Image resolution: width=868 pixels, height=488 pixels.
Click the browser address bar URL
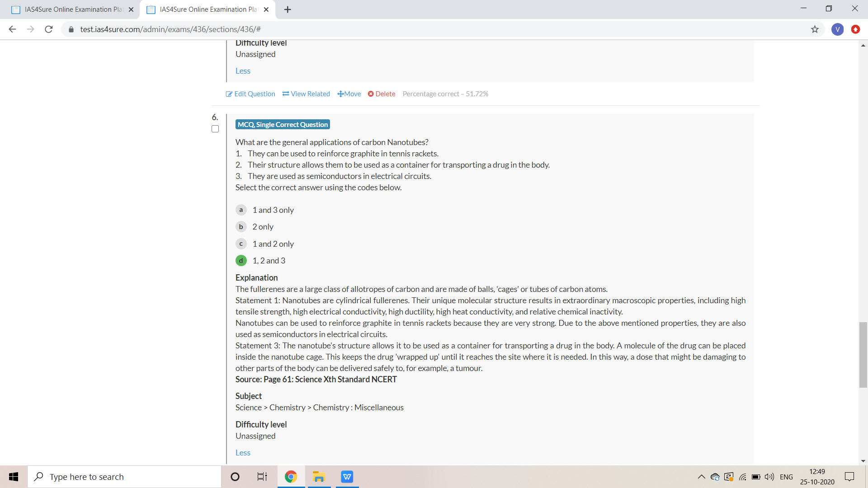click(170, 29)
